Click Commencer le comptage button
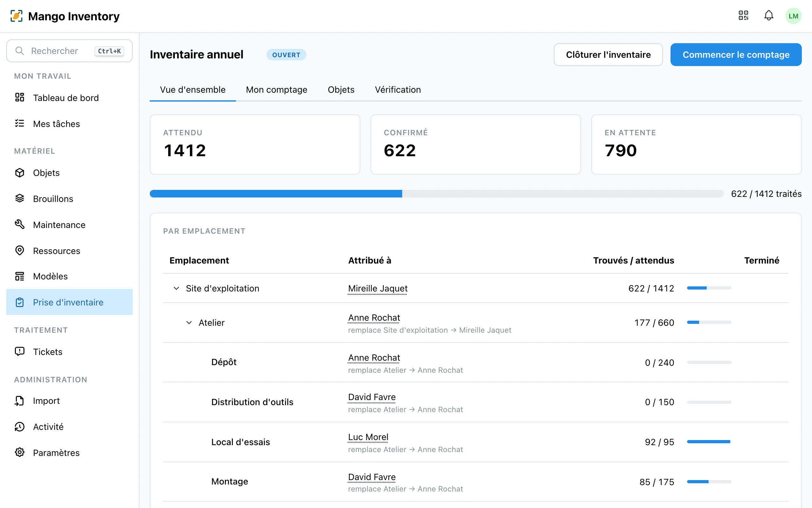This screenshot has height=508, width=812. [x=736, y=55]
